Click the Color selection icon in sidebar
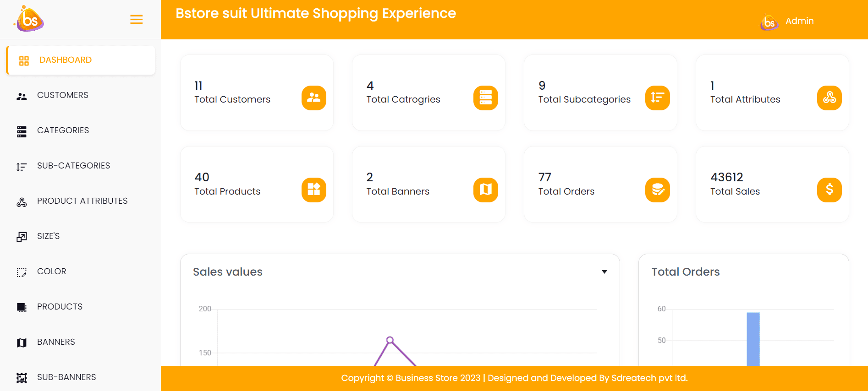This screenshot has height=391, width=868. point(22,272)
